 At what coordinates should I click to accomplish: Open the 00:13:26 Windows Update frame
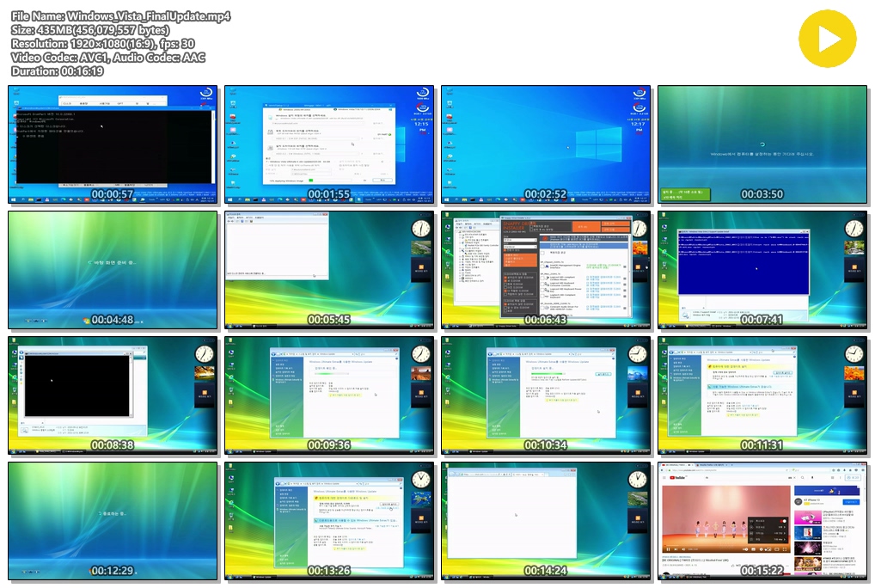(329, 521)
